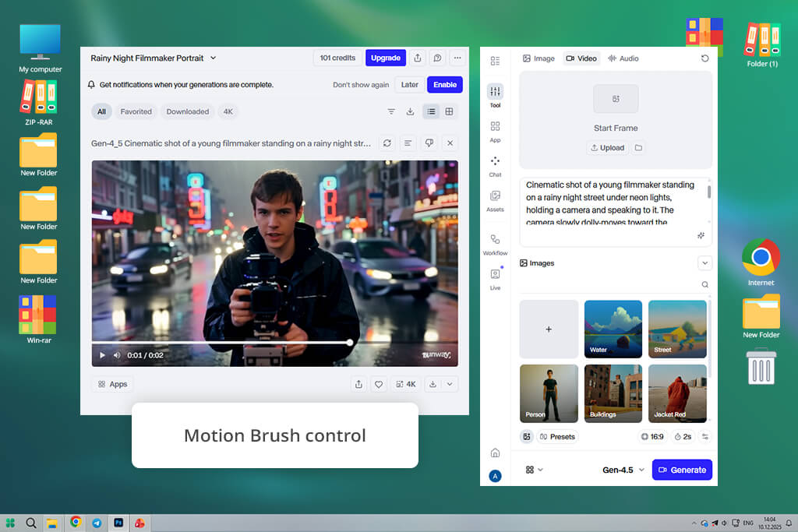The height and width of the screenshot is (532, 798).
Task: Switch to grid view
Action: click(449, 111)
